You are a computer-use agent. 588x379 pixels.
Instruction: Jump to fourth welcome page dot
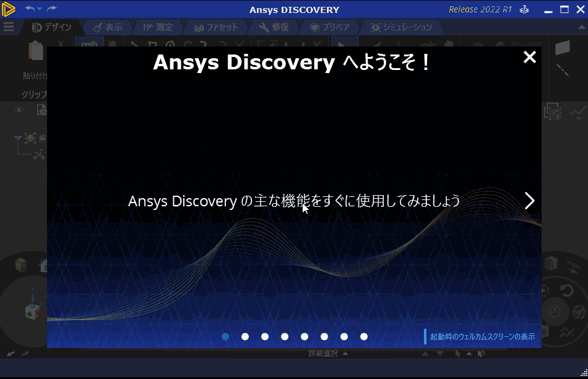285,337
